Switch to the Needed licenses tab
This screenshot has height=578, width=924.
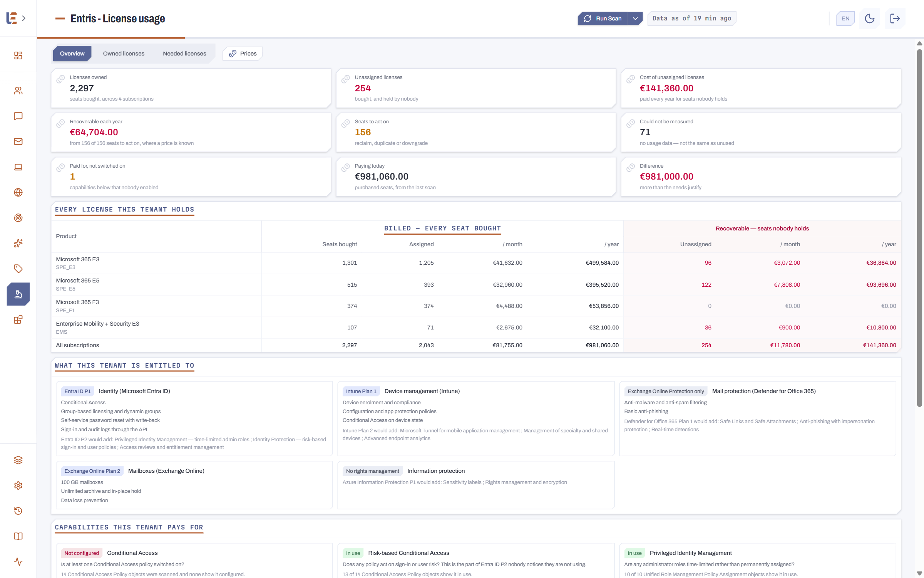(x=184, y=54)
